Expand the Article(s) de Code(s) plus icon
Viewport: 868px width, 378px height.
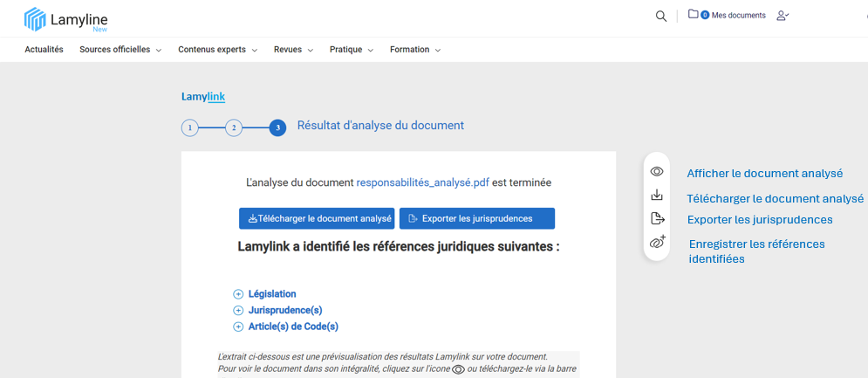238,327
